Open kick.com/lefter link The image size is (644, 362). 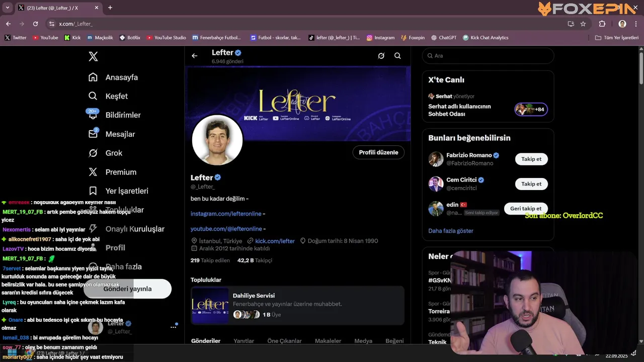click(275, 241)
